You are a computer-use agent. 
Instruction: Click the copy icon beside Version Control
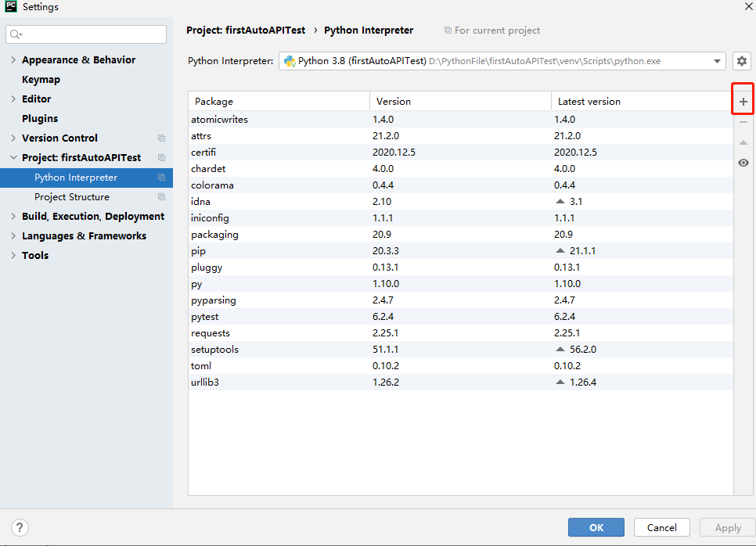click(x=161, y=138)
